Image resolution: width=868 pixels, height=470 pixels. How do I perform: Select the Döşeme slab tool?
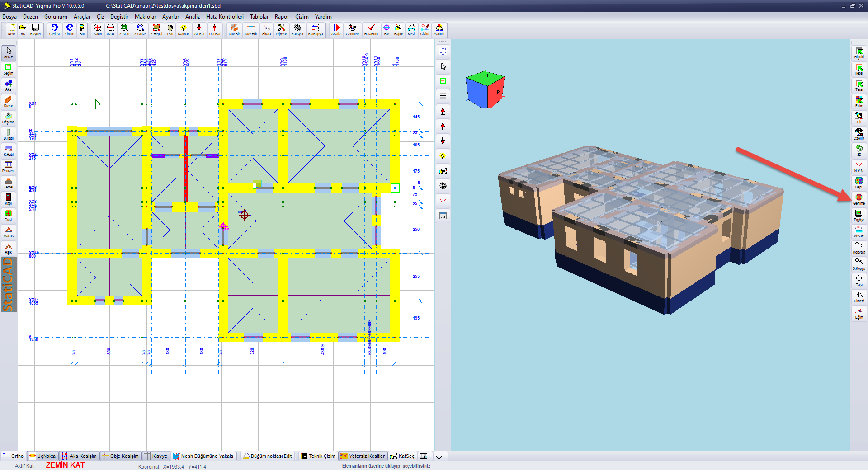(x=9, y=118)
